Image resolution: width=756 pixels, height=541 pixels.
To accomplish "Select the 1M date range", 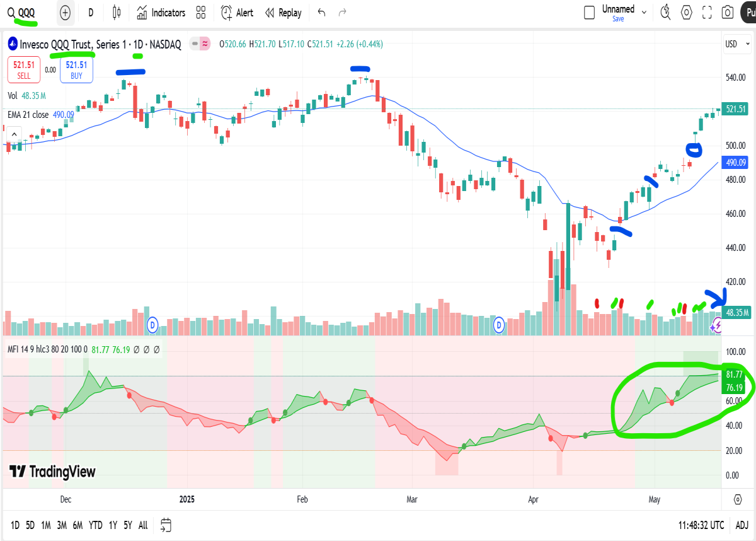I will [46, 525].
